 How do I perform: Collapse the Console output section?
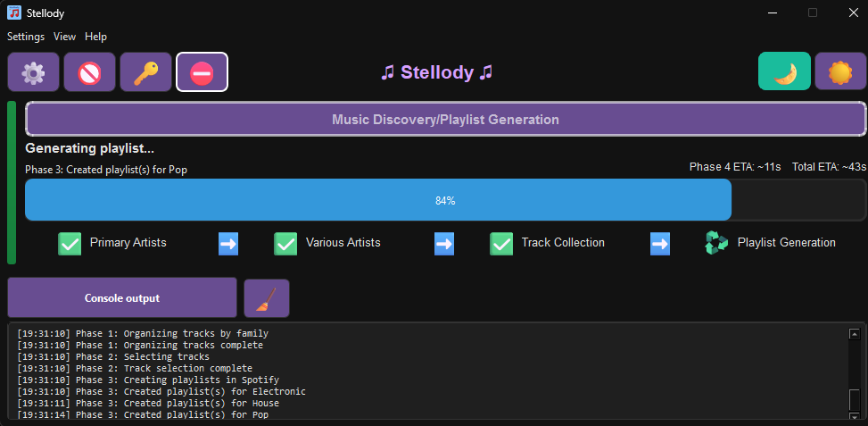(x=122, y=298)
